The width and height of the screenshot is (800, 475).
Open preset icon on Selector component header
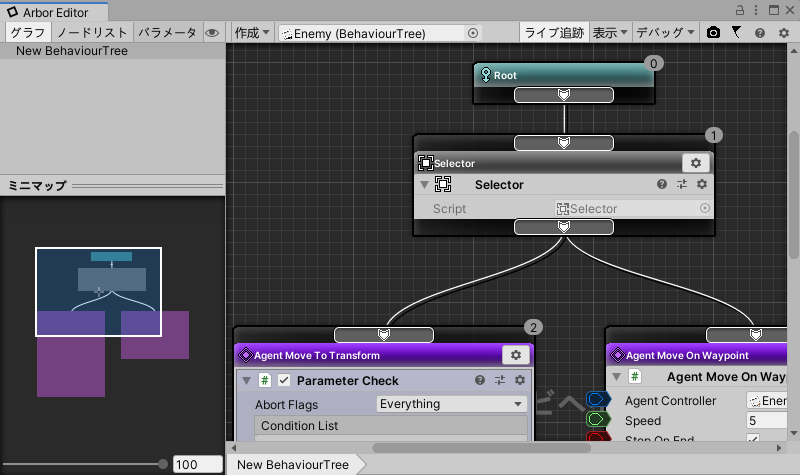pos(682,185)
